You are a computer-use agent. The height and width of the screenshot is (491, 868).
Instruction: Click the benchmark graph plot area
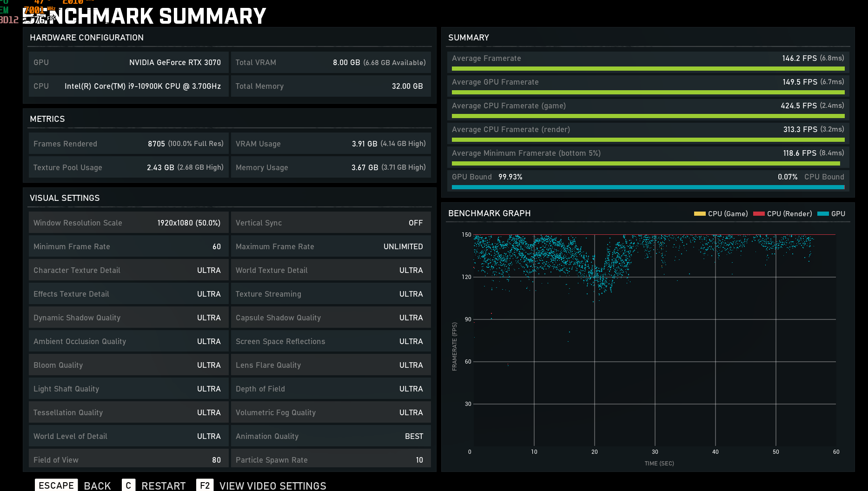(x=655, y=340)
